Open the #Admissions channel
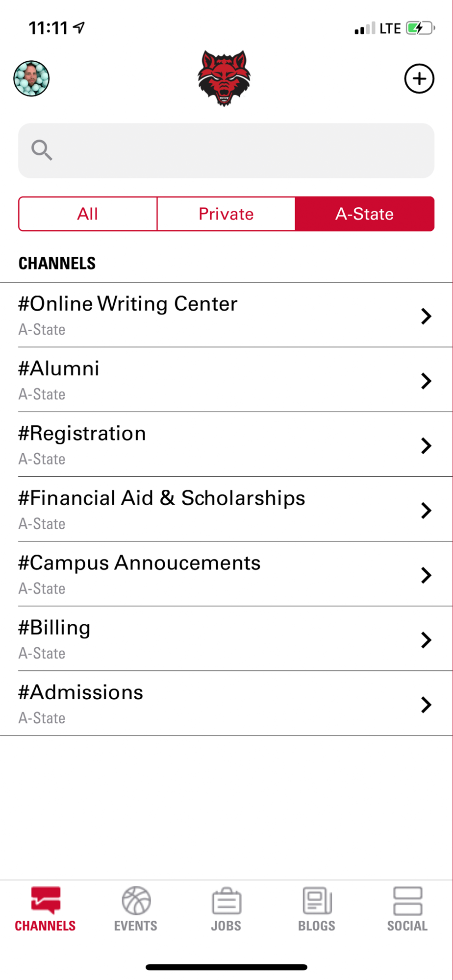 coord(81,693)
